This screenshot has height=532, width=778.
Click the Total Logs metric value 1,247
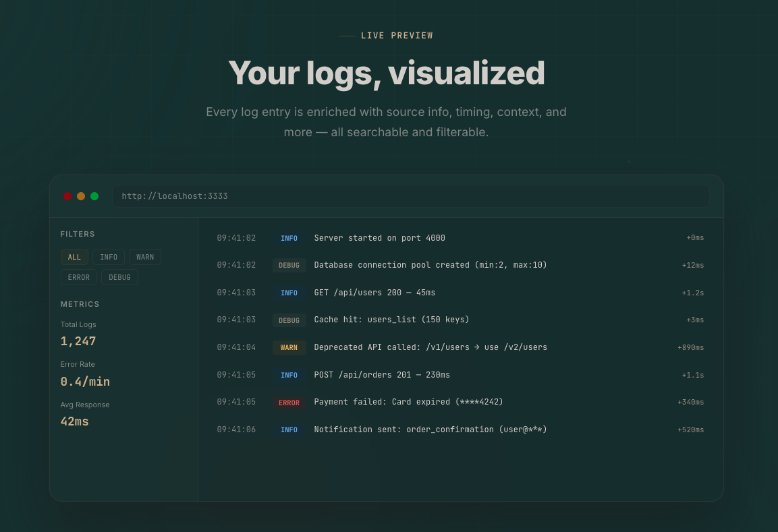click(78, 341)
